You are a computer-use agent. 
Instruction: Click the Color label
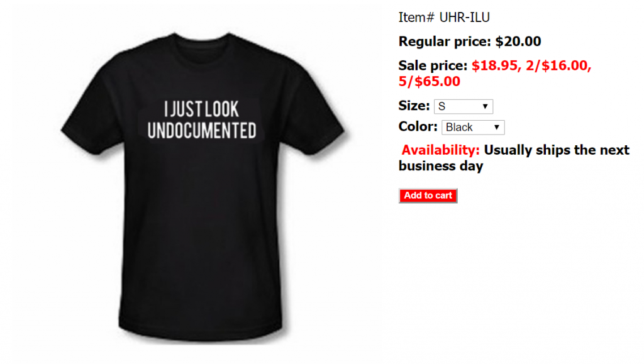(x=418, y=126)
